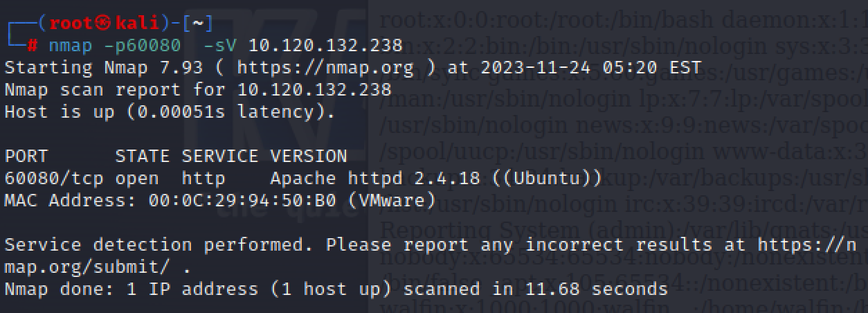This screenshot has width=868, height=313.
Task: Click the (VMware) vendor label
Action: [x=392, y=200]
